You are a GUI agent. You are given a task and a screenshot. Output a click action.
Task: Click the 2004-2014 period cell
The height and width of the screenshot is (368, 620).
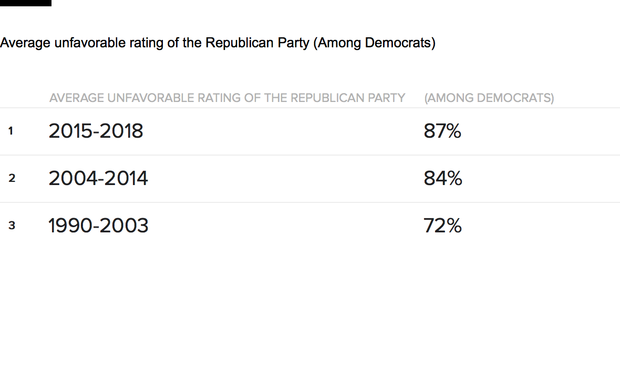98,178
